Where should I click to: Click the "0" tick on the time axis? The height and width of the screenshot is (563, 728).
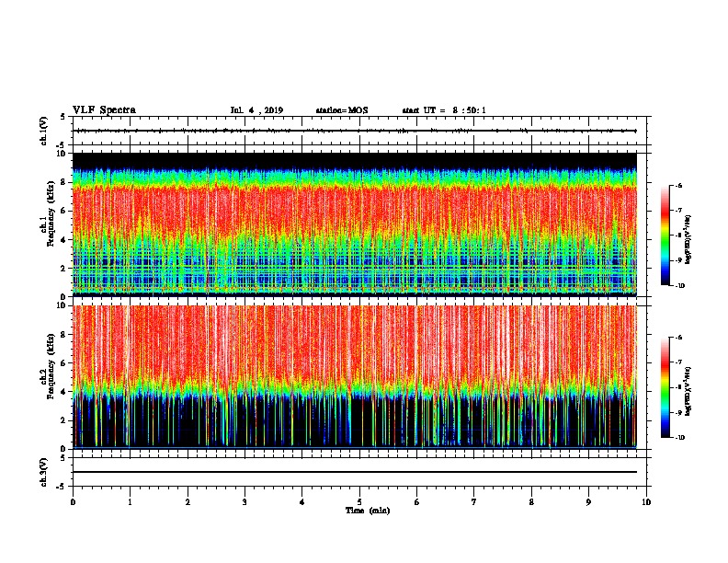point(73,502)
